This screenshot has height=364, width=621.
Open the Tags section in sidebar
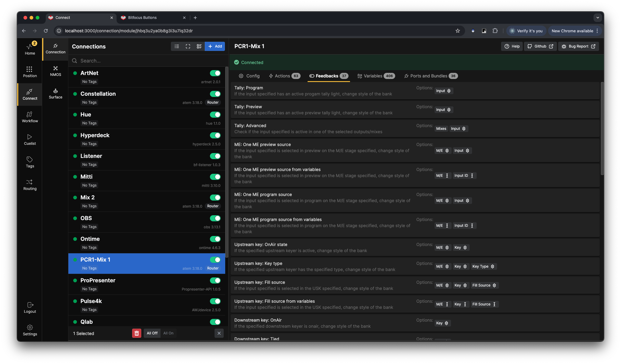30,162
